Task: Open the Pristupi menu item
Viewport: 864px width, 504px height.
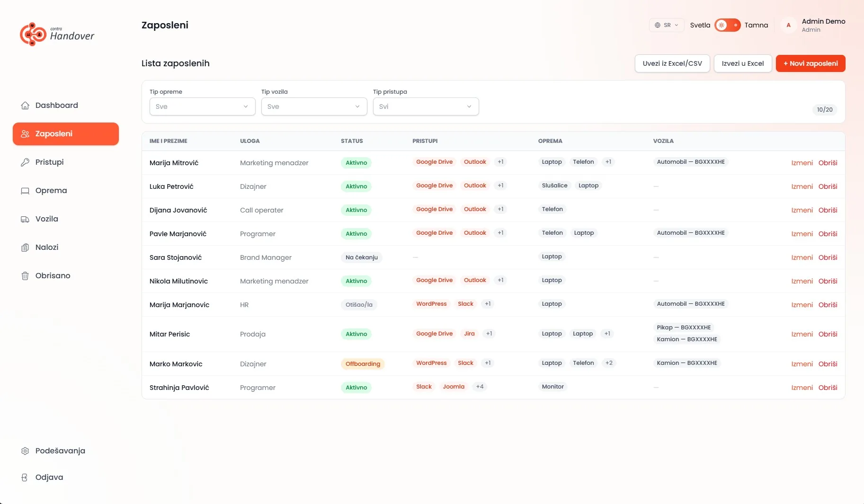Action: click(x=66, y=162)
